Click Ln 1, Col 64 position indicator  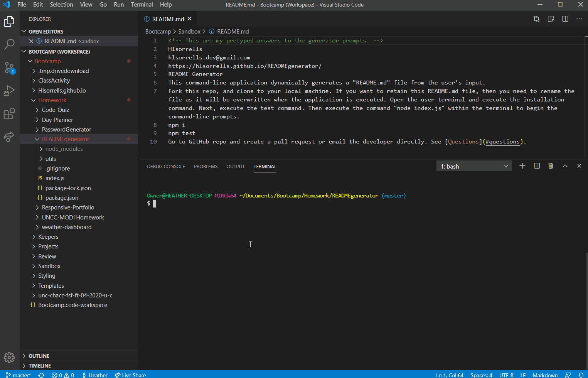pos(450,375)
